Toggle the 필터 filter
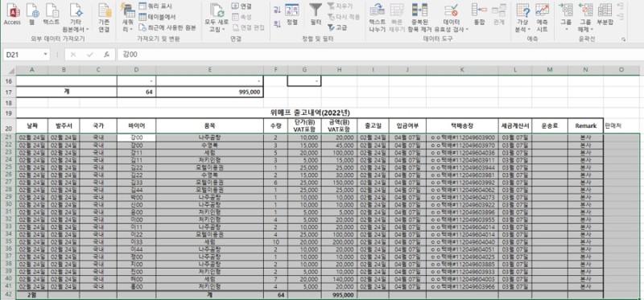The image size is (644, 300). 316,14
